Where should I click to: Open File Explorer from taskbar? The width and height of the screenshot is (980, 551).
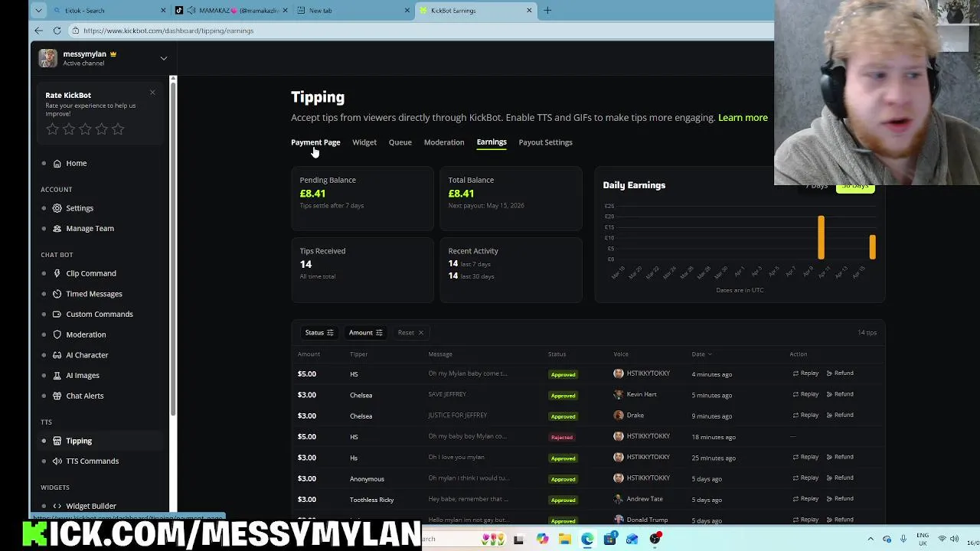pos(564,540)
